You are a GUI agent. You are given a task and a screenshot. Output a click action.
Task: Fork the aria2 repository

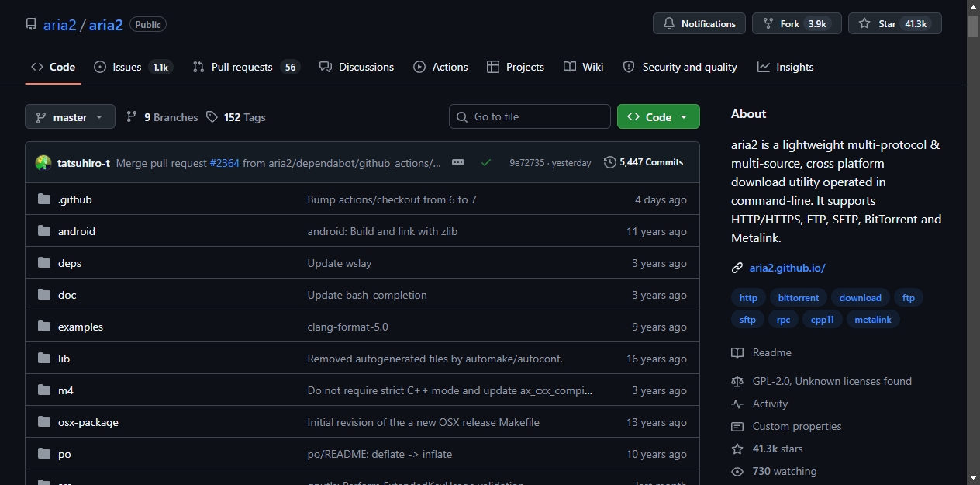point(797,23)
